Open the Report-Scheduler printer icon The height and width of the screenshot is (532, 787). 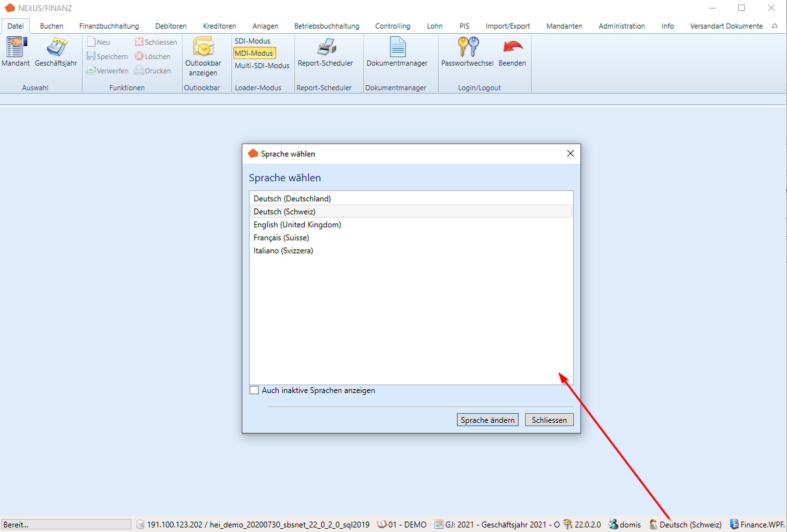click(x=326, y=48)
